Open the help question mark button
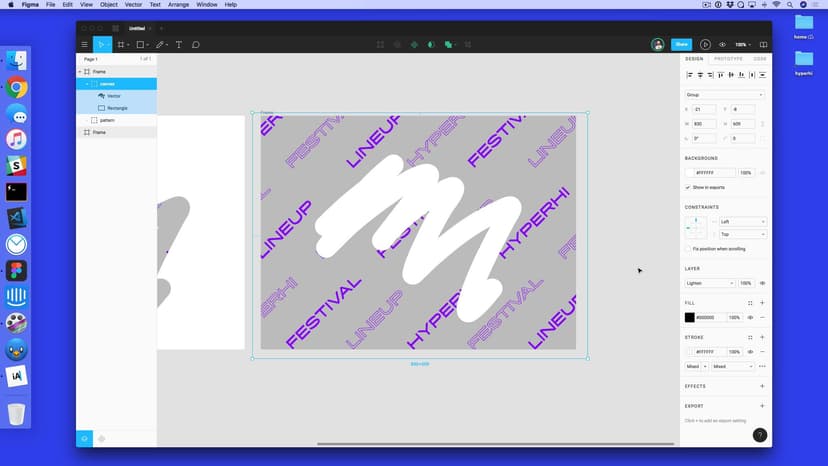 tap(760, 435)
